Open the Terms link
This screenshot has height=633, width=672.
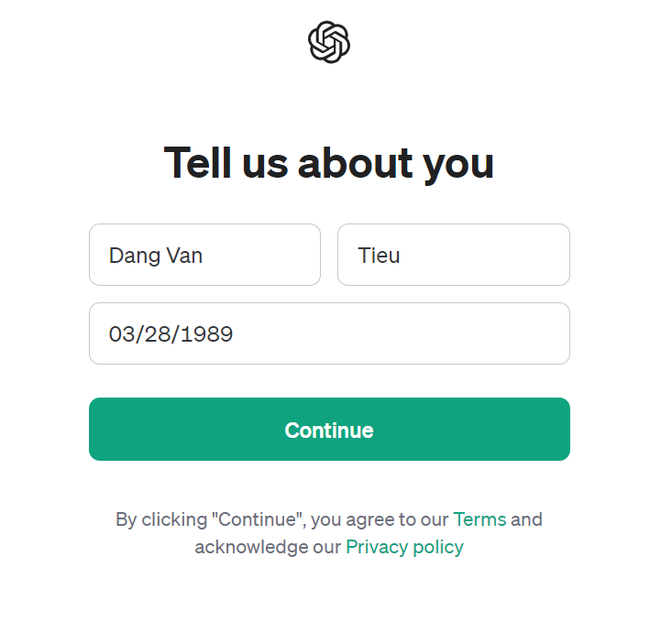pos(479,519)
